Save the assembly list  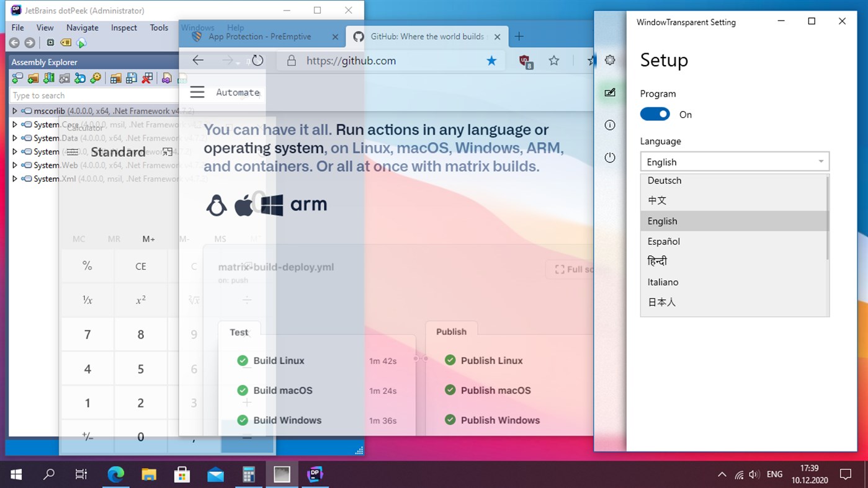click(x=132, y=78)
